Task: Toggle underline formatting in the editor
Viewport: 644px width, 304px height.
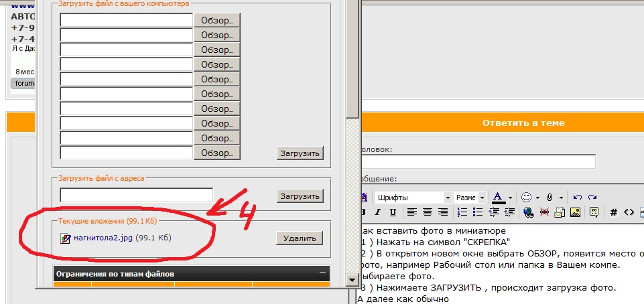Action: 392,212
